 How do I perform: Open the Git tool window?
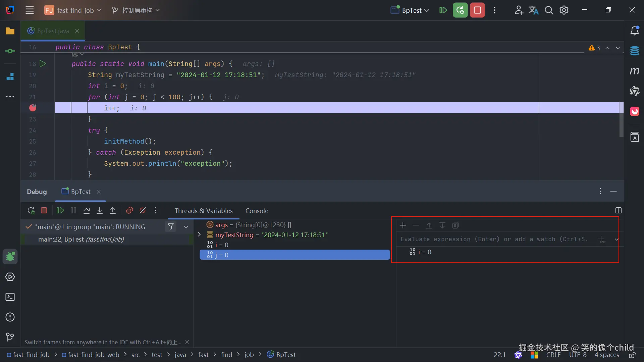coord(10,337)
